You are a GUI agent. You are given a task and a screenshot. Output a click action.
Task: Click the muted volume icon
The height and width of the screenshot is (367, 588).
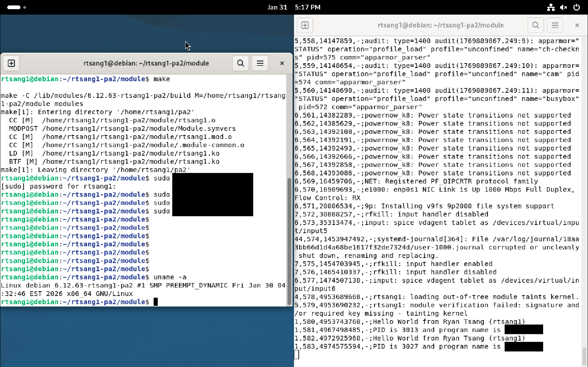pos(564,7)
